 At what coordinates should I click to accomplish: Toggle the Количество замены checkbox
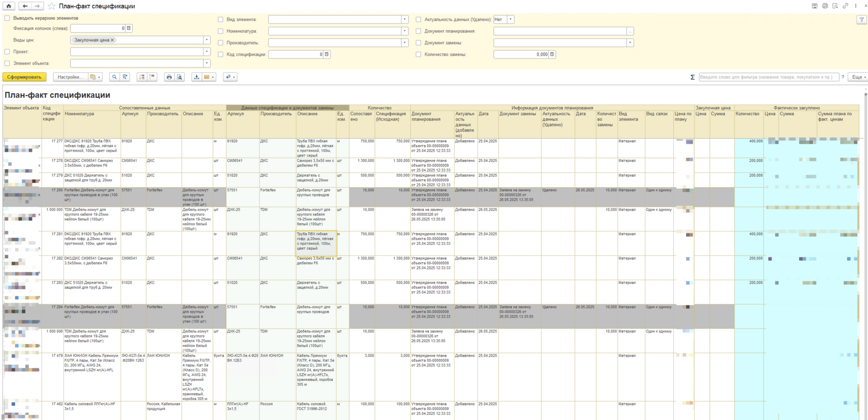(419, 54)
